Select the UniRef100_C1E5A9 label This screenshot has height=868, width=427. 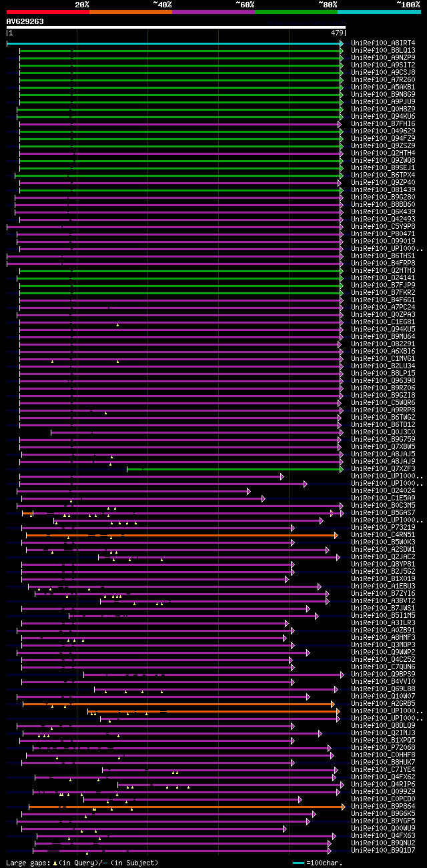tap(383, 498)
